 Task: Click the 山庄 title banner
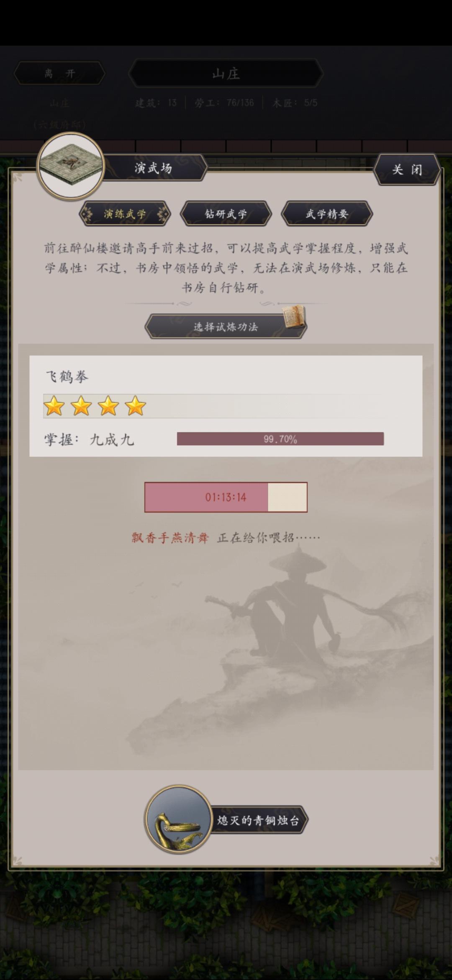(226, 74)
